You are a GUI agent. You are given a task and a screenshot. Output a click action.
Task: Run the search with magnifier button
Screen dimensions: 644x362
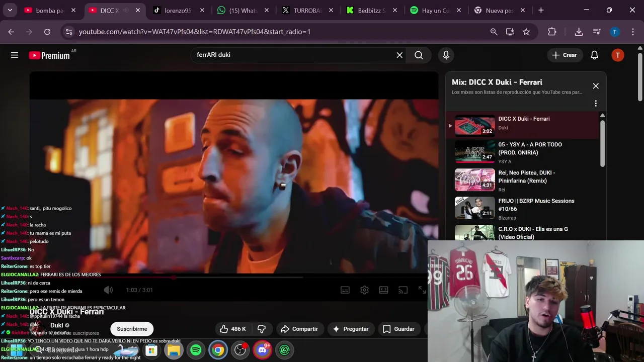pyautogui.click(x=419, y=55)
